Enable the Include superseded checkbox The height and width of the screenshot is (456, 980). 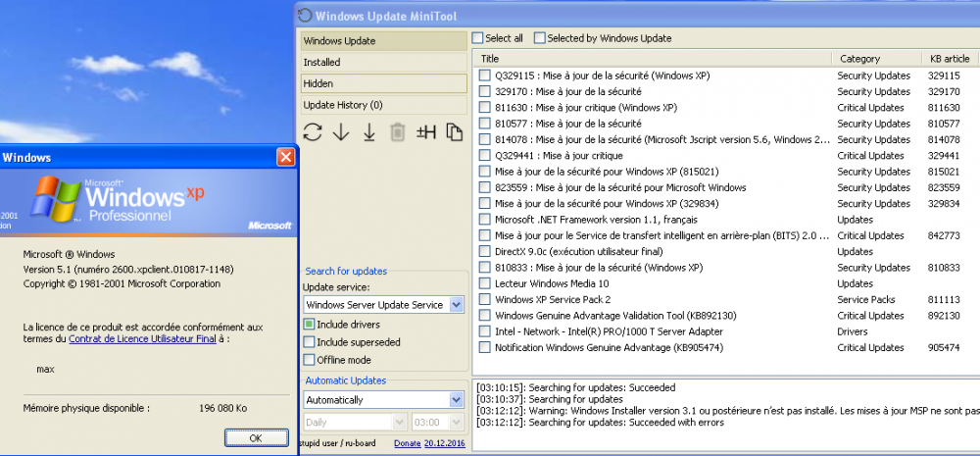point(309,342)
